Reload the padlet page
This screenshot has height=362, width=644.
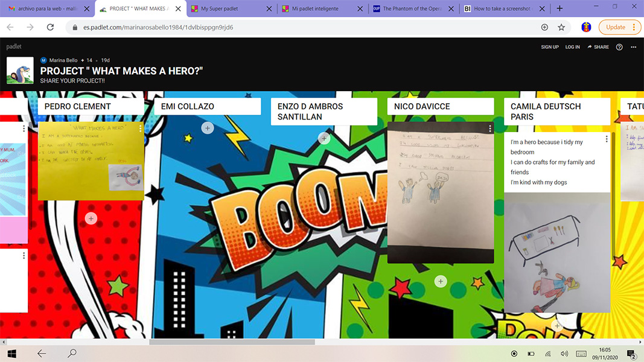click(x=50, y=27)
